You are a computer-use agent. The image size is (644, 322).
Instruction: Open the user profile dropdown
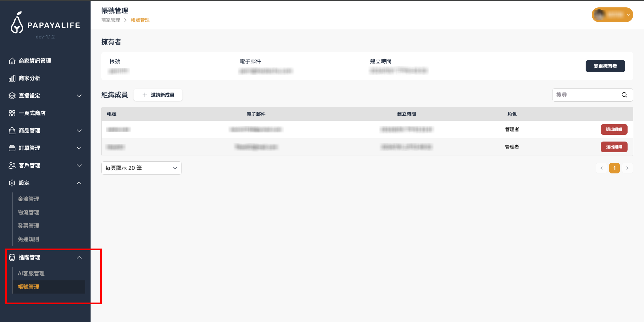(612, 15)
